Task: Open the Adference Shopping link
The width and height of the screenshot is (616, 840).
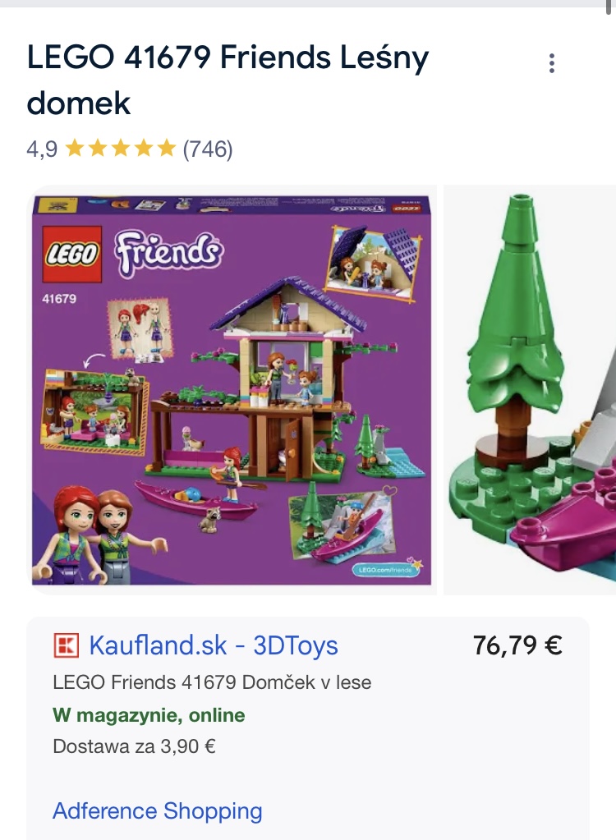Action: tap(158, 811)
